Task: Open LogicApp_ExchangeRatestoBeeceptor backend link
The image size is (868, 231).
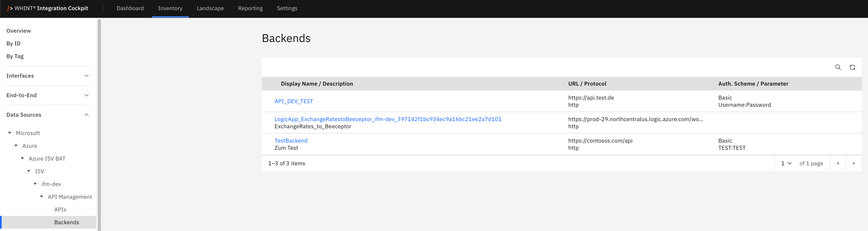Action: click(388, 119)
